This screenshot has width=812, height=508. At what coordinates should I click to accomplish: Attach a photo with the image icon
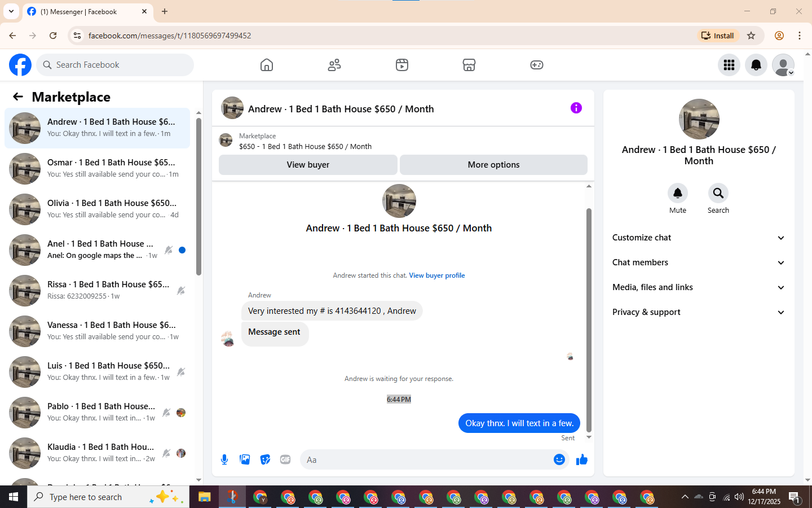click(245, 459)
